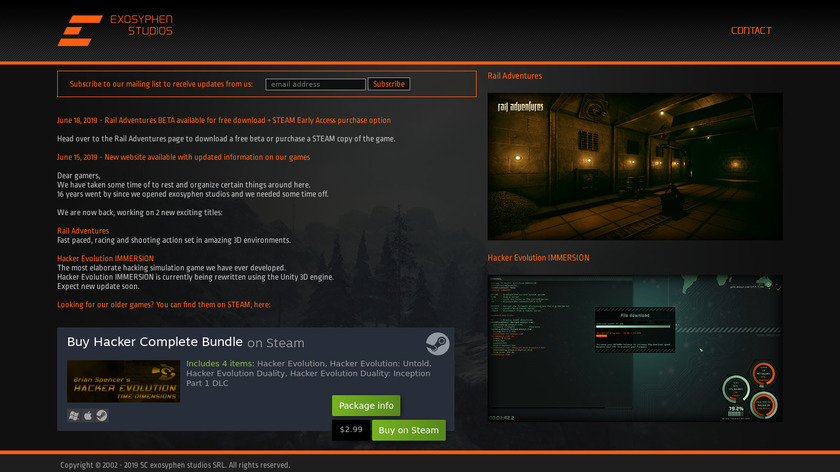Open the CONTACT page
840x472 pixels.
tap(751, 31)
